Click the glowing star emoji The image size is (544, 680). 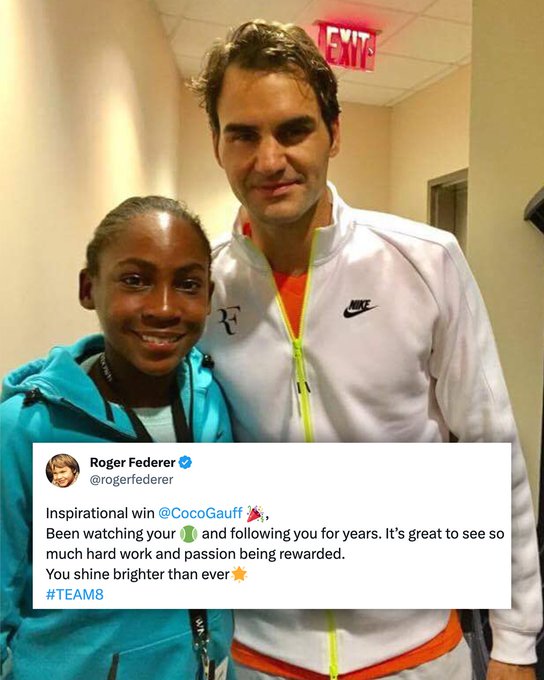tap(239, 574)
